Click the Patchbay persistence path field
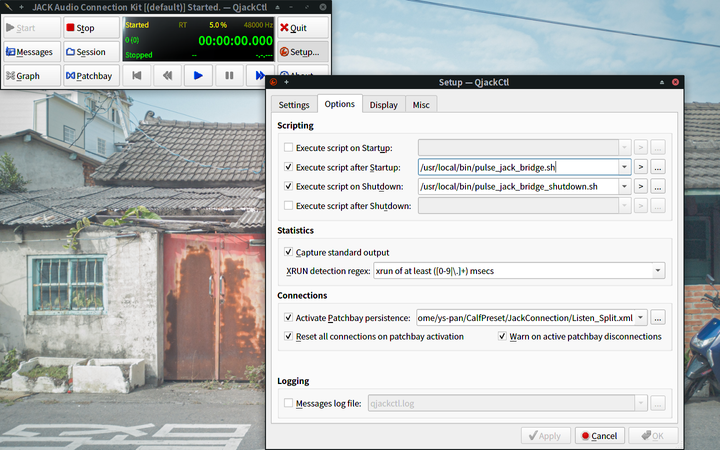 pos(525,318)
